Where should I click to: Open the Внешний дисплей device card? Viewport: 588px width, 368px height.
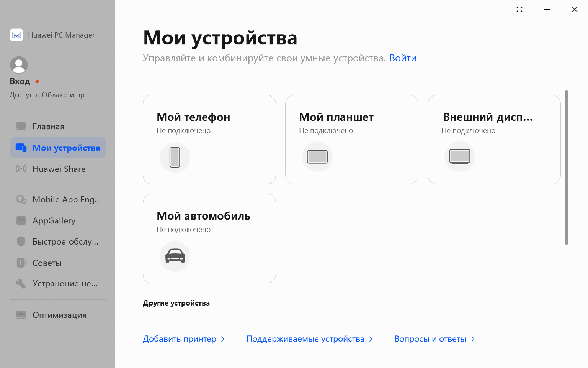click(x=494, y=140)
